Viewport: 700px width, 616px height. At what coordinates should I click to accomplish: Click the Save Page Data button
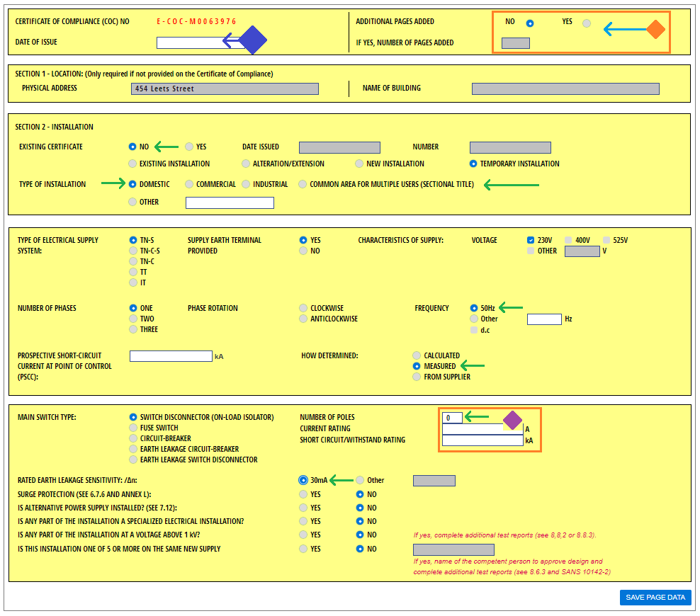click(x=655, y=597)
